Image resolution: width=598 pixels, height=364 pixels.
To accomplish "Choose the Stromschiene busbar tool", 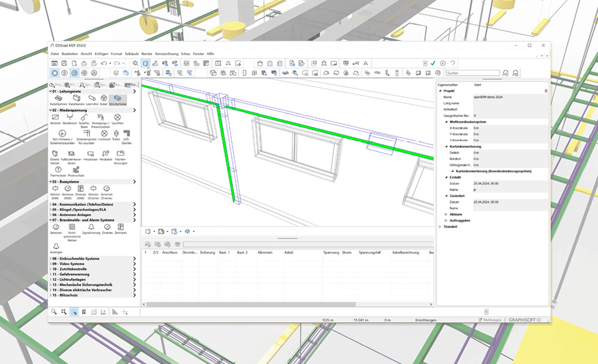I will coord(117,99).
